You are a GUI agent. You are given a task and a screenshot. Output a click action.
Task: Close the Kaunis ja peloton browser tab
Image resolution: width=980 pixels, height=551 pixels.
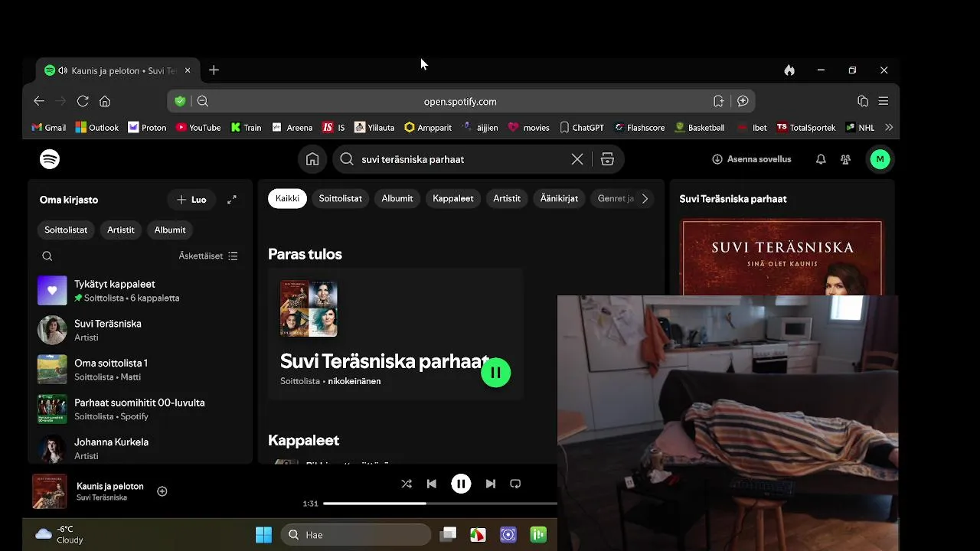[188, 70]
